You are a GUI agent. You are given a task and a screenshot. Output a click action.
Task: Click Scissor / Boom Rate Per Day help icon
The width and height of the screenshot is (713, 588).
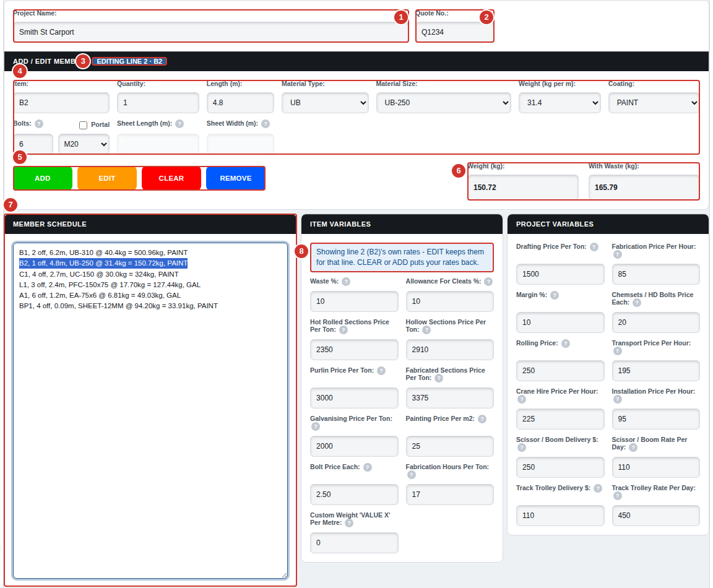tap(633, 447)
